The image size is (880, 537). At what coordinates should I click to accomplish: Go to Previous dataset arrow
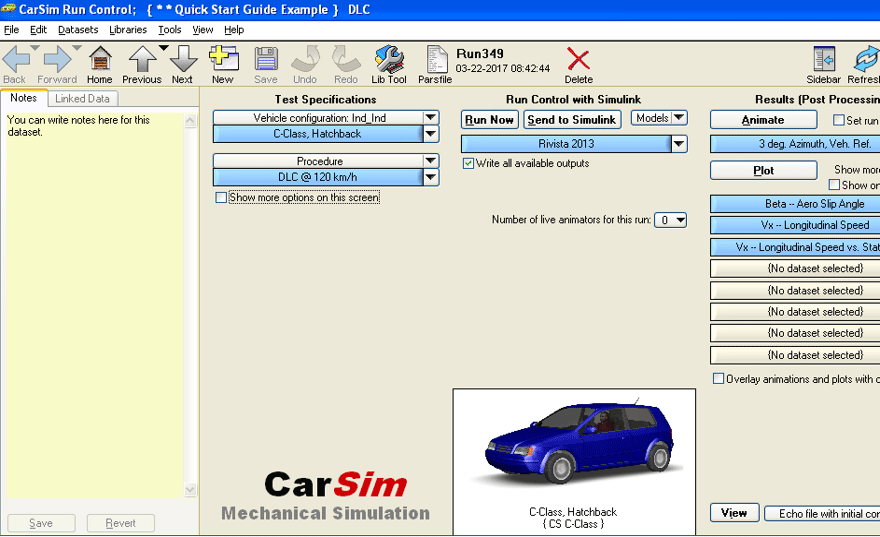[x=142, y=59]
